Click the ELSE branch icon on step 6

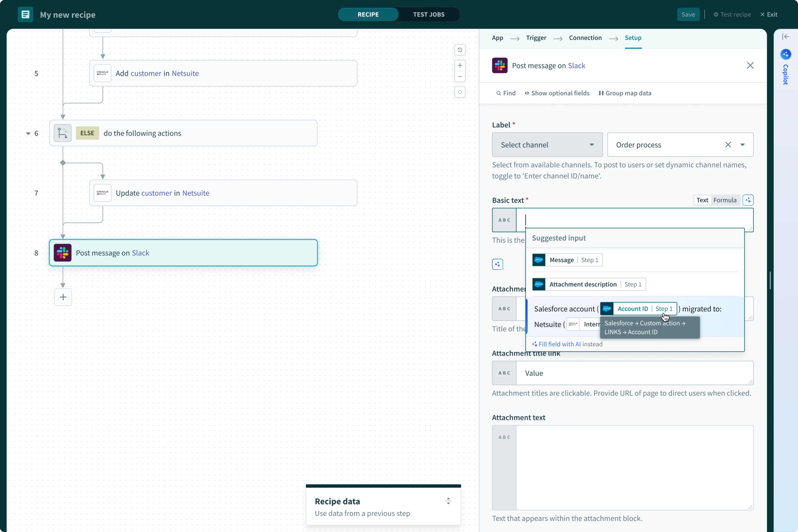[63, 133]
